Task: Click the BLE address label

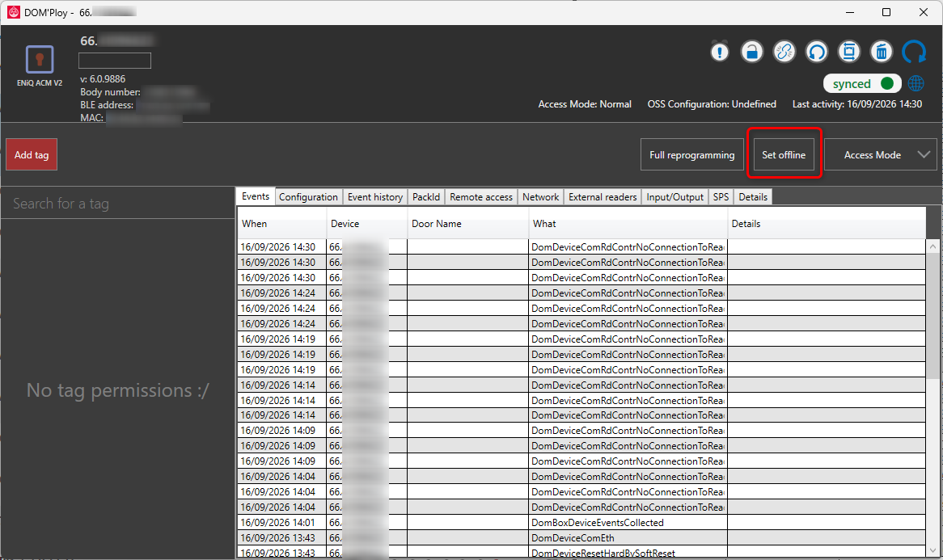Action: [107, 105]
